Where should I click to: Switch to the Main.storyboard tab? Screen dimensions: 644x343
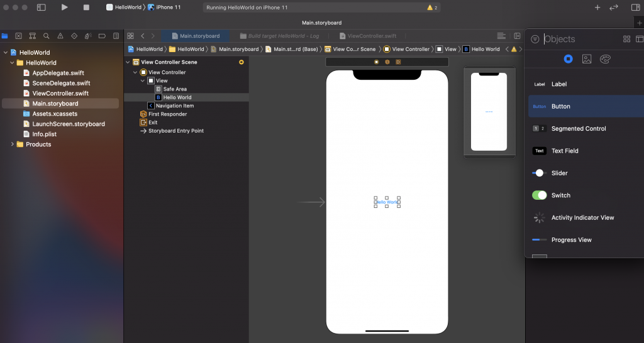click(196, 36)
